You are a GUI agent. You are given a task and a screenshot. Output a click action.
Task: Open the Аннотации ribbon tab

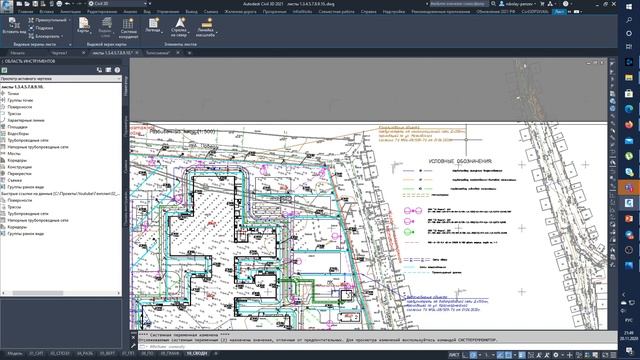tap(70, 12)
